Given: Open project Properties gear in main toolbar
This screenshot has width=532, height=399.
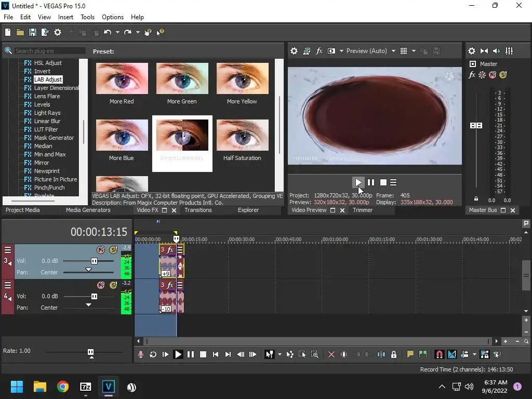Looking at the screenshot, I should [x=58, y=32].
